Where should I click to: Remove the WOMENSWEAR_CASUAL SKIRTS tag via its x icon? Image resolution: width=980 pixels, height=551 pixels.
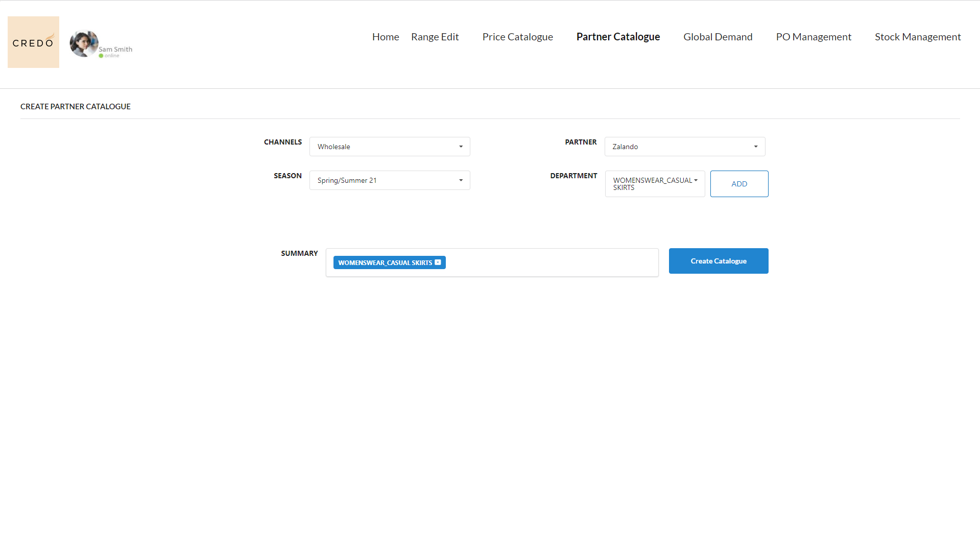pos(438,262)
